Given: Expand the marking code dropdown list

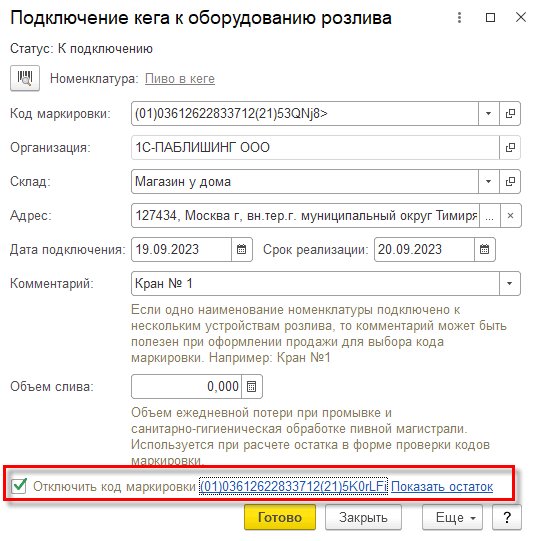Looking at the screenshot, I should tap(488, 114).
